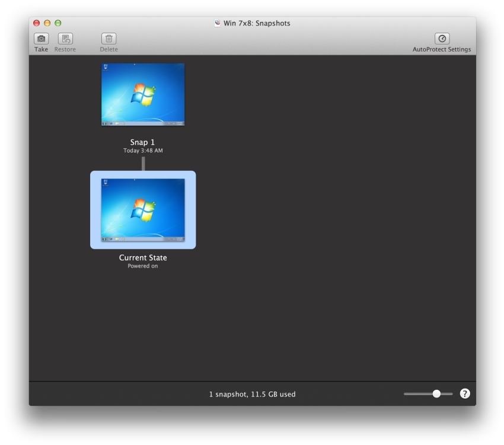The image size is (504, 445).
Task: Click the "Snap 1" name label
Action: click(142, 142)
